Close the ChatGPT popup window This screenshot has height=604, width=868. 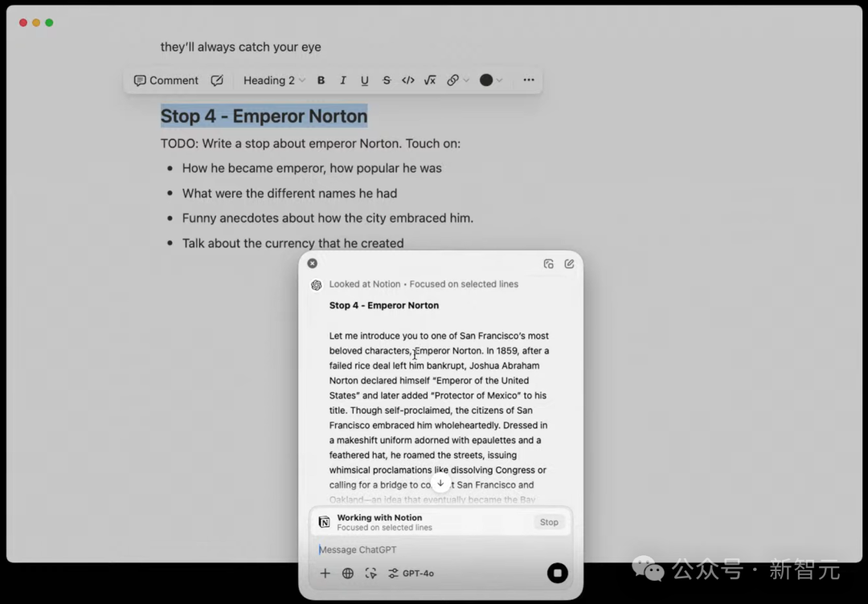tap(312, 263)
